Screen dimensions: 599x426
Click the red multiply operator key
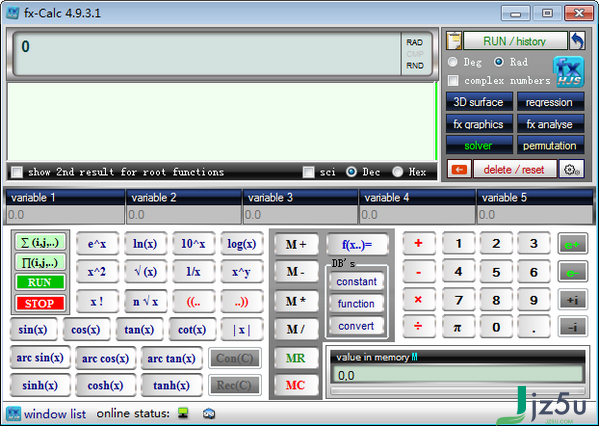pos(418,300)
